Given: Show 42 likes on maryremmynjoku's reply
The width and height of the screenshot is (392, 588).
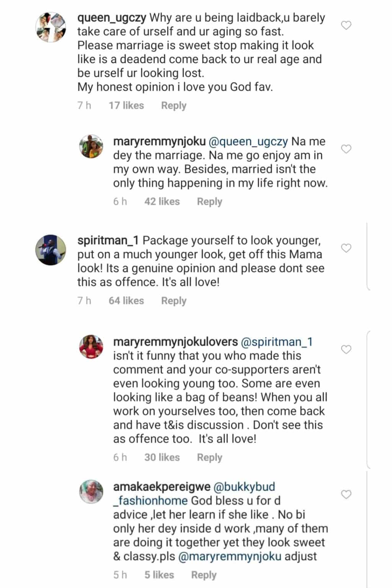Looking at the screenshot, I should point(162,201).
